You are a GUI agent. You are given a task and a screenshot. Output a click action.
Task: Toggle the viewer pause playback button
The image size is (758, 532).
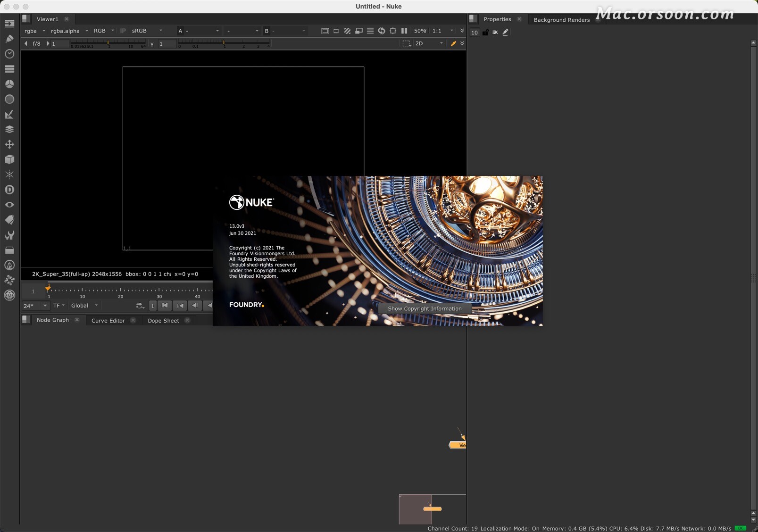coord(404,31)
